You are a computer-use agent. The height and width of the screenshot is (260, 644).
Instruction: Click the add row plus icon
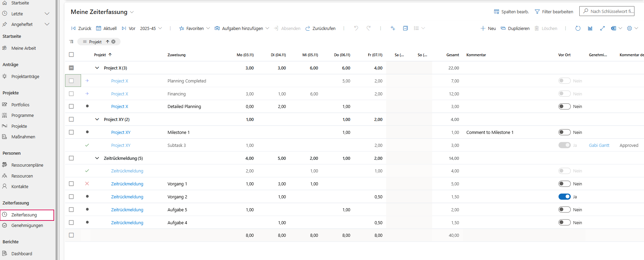(393, 28)
